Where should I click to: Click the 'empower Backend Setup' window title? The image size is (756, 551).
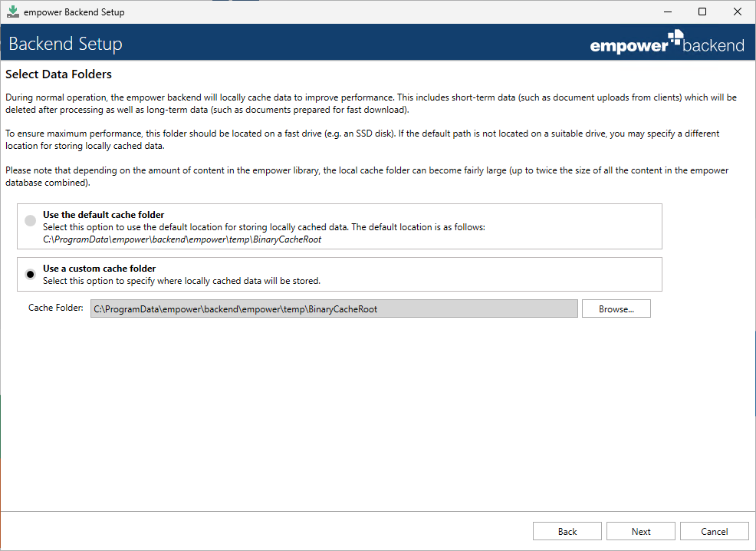74,12
